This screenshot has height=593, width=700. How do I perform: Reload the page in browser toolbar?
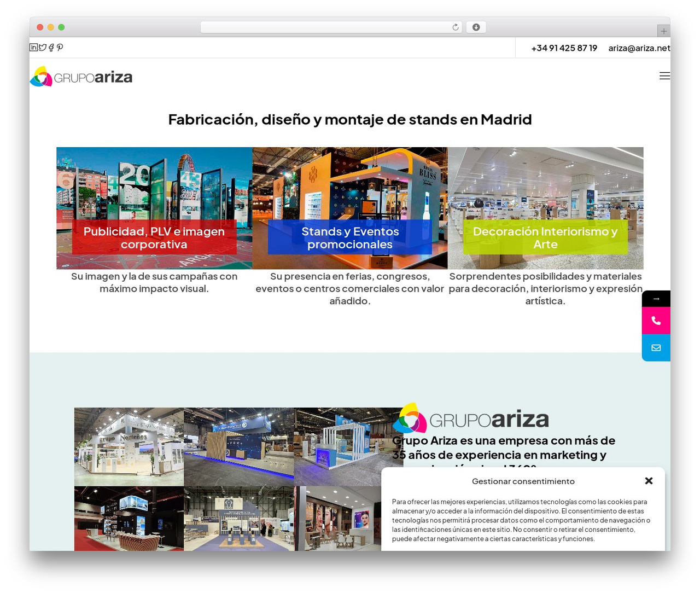(456, 27)
